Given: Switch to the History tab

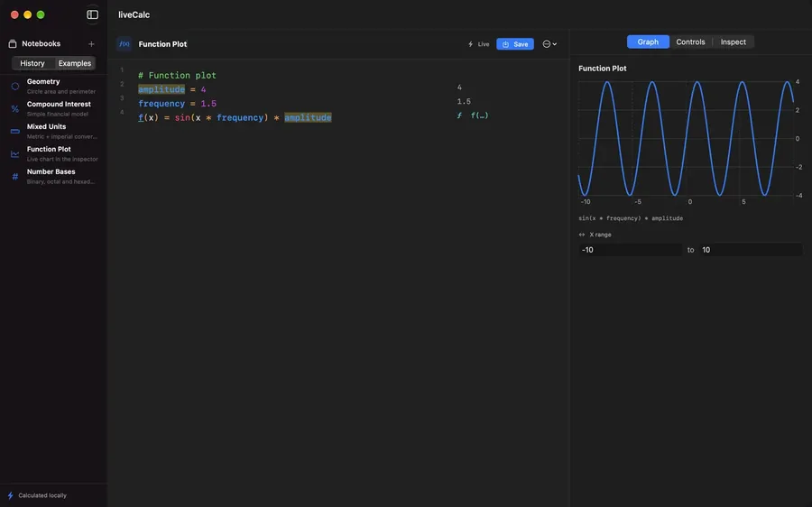Looking at the screenshot, I should pos(32,63).
